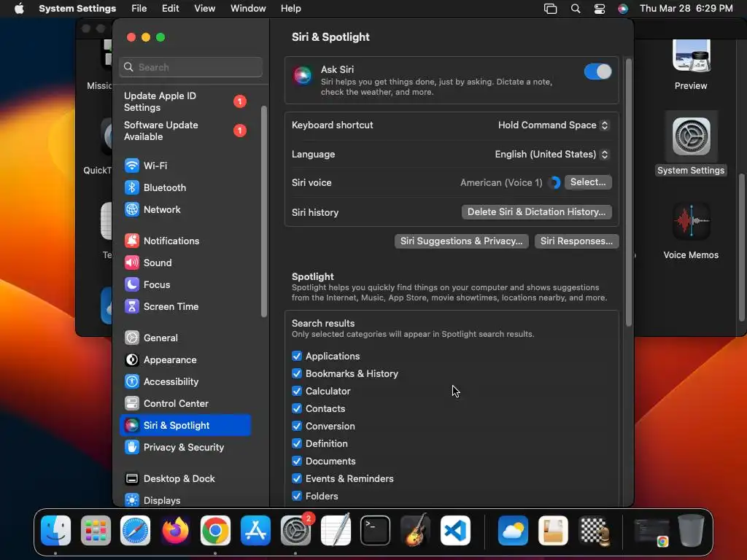747x560 pixels.
Task: Open the File menu
Action: 139,9
